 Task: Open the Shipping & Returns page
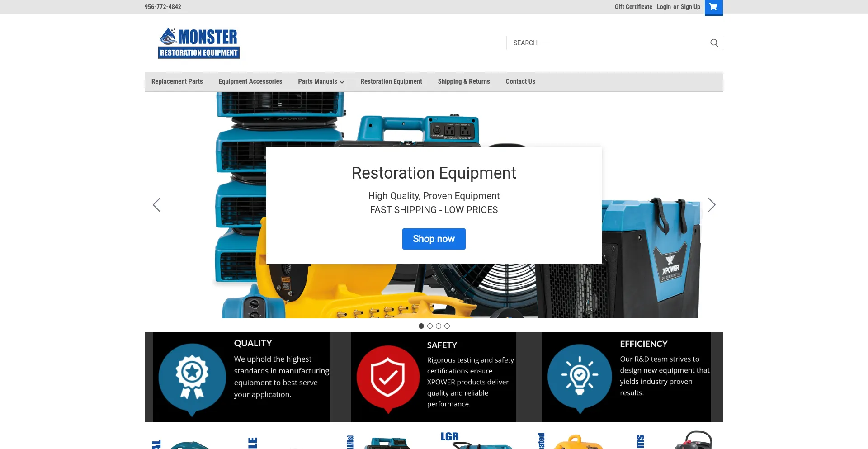tap(463, 81)
